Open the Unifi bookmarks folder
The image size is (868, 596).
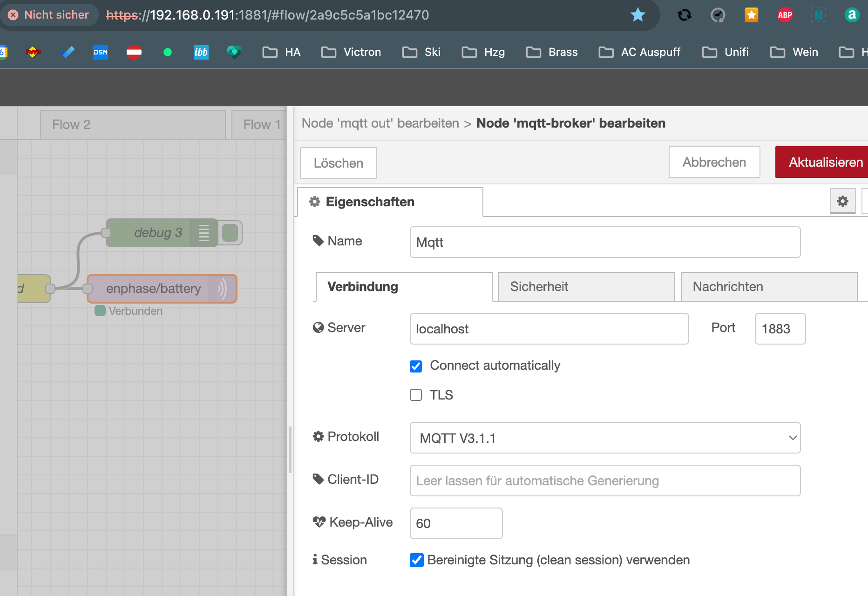pyautogui.click(x=726, y=52)
